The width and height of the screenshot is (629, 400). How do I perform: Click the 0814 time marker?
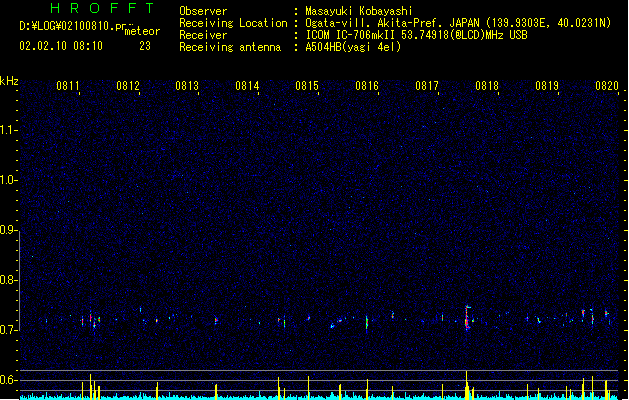(247, 86)
